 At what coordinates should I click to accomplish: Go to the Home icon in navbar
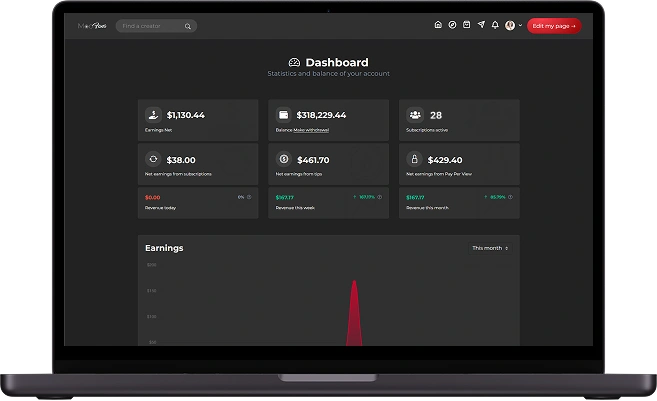(438, 25)
